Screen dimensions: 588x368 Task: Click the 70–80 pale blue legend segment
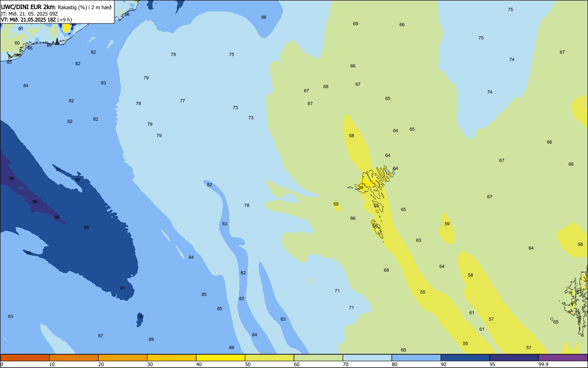coord(367,357)
